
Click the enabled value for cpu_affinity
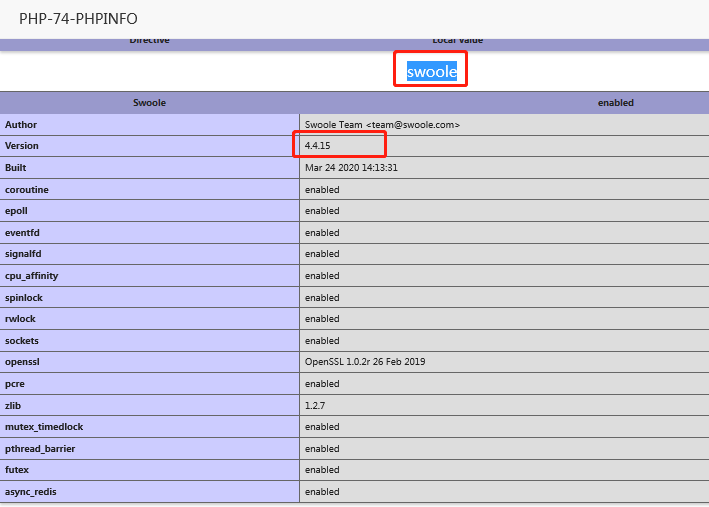pos(322,275)
